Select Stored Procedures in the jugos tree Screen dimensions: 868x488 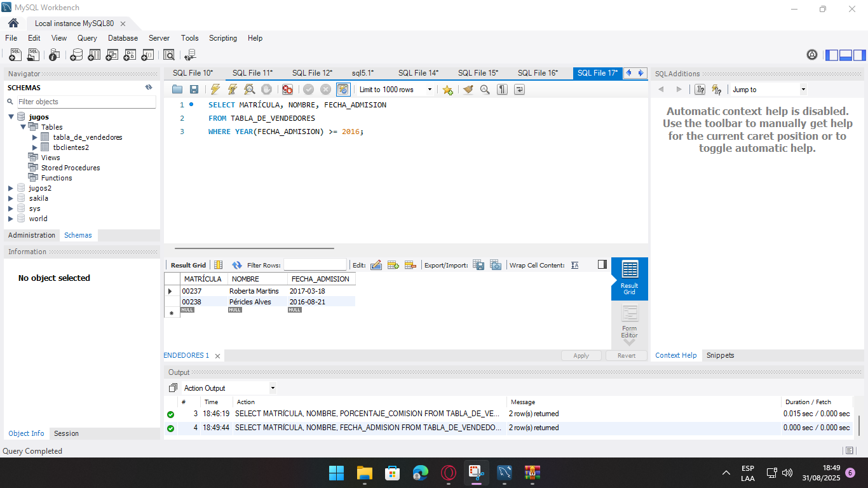71,168
